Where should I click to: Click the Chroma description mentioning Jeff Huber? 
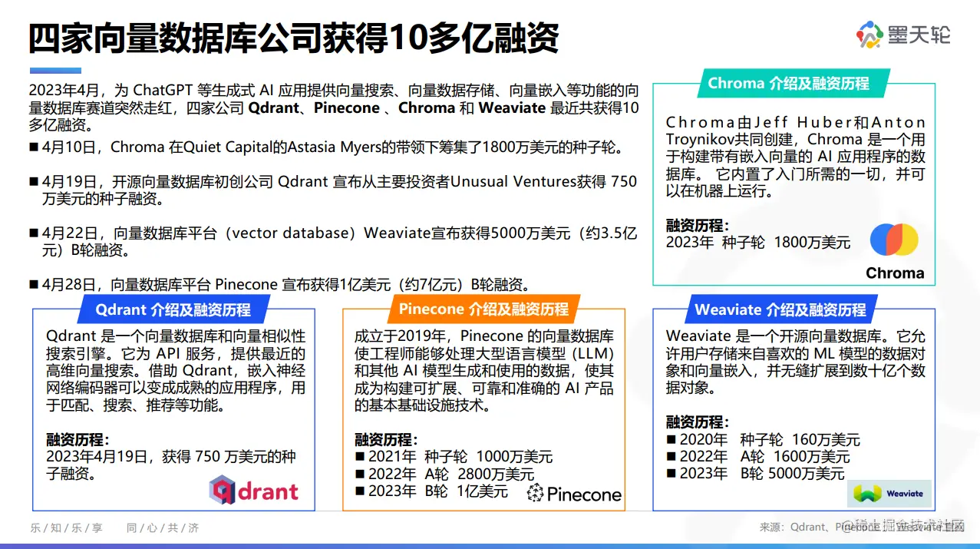tap(795, 157)
